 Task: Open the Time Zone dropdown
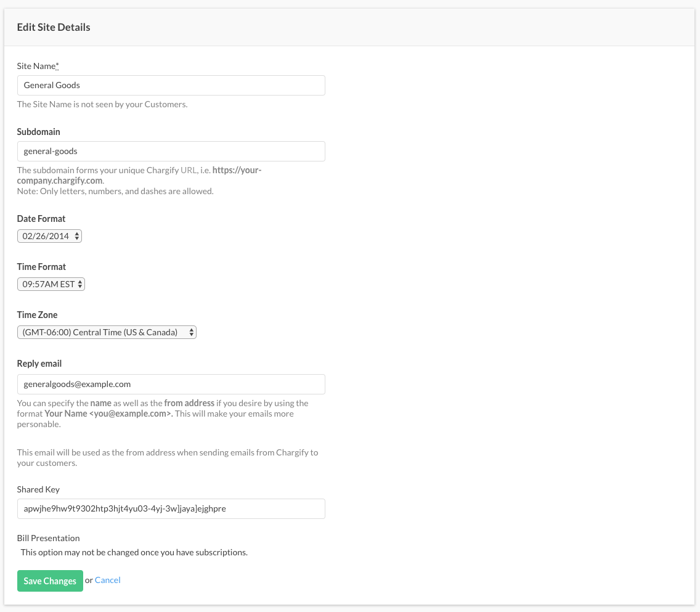107,332
